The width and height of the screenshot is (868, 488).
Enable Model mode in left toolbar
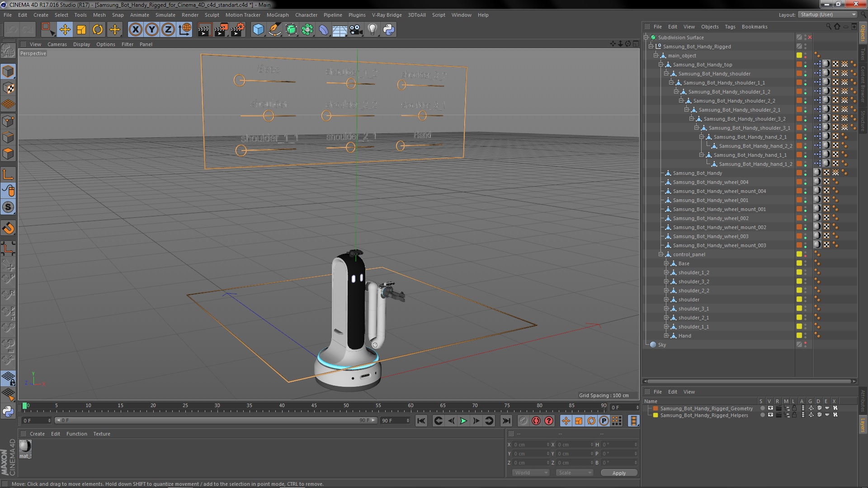click(8, 71)
